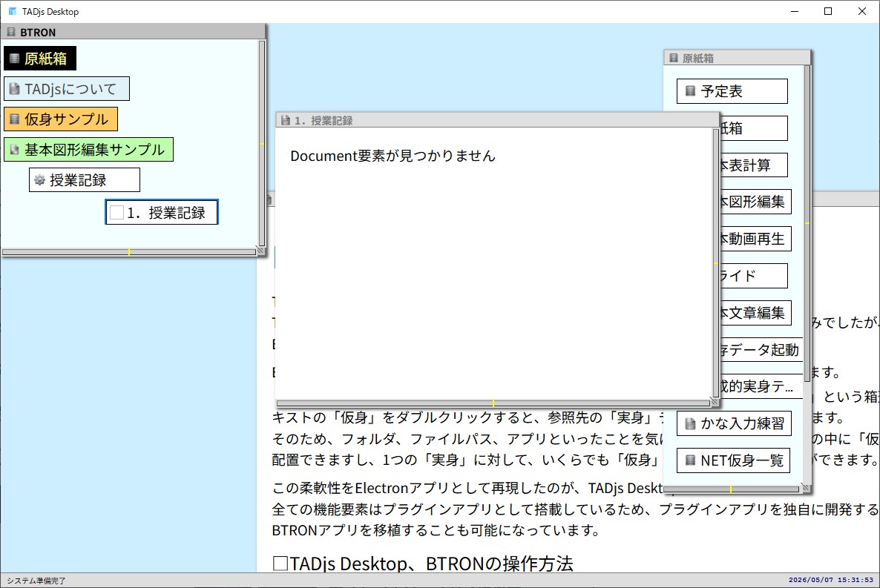The height and width of the screenshot is (588, 880).
Task: Click the icon beside 予定表 in 原紙箱 window
Action: pyautogui.click(x=690, y=91)
